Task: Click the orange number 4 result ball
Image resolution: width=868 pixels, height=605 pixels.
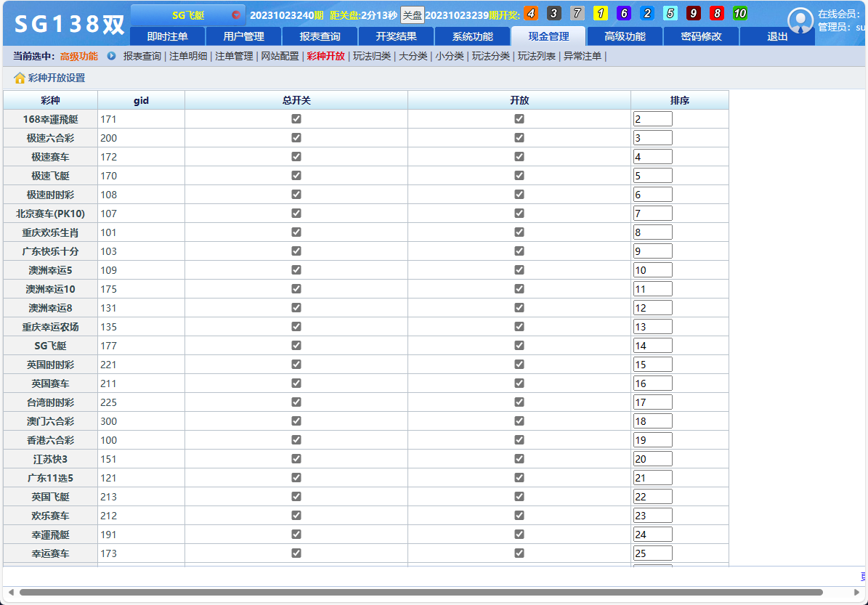Action: click(x=531, y=13)
